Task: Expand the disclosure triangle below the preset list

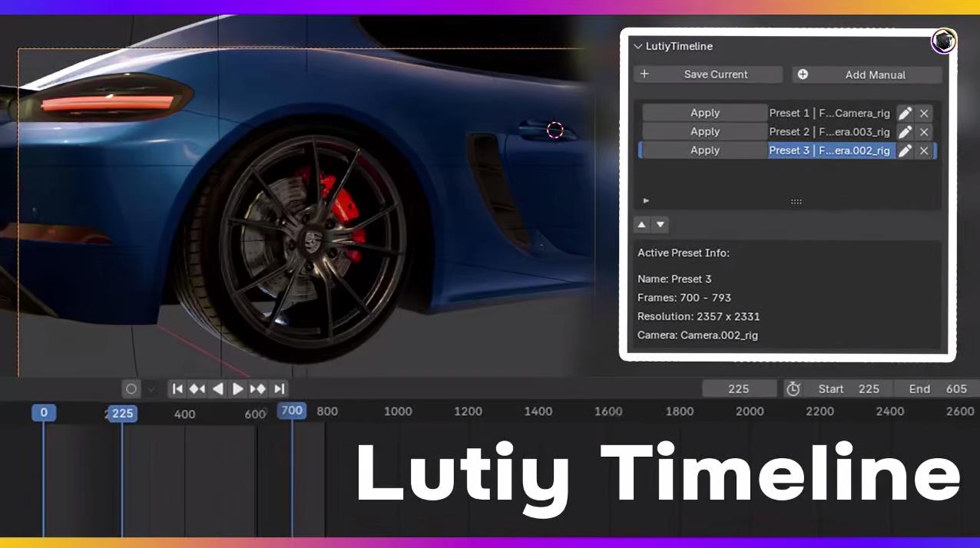Action: [646, 200]
